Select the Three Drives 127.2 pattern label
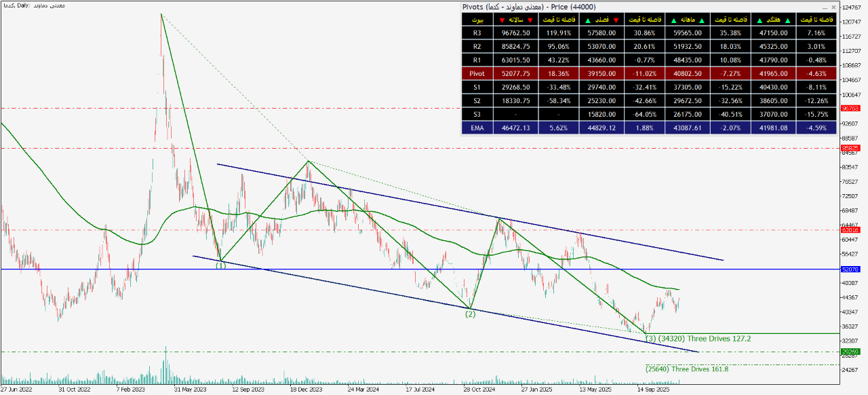The height and width of the screenshot is (395, 868). pos(717,338)
